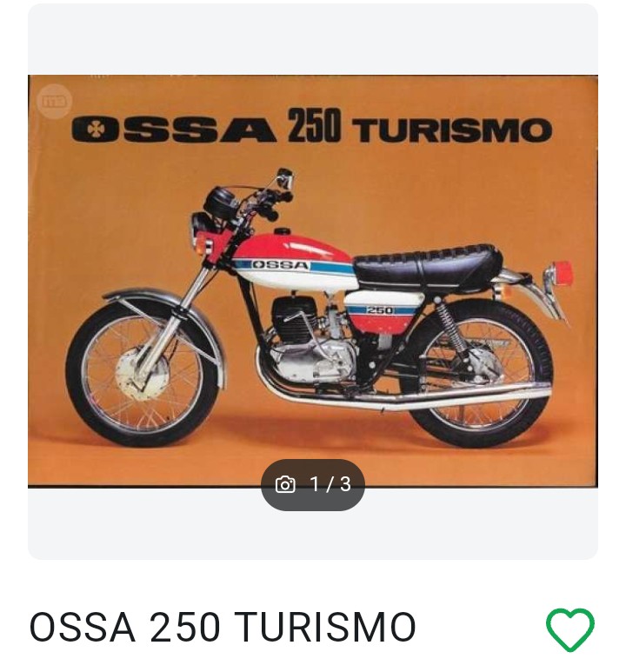Click the TURISMO word on the poster

[x=452, y=130]
